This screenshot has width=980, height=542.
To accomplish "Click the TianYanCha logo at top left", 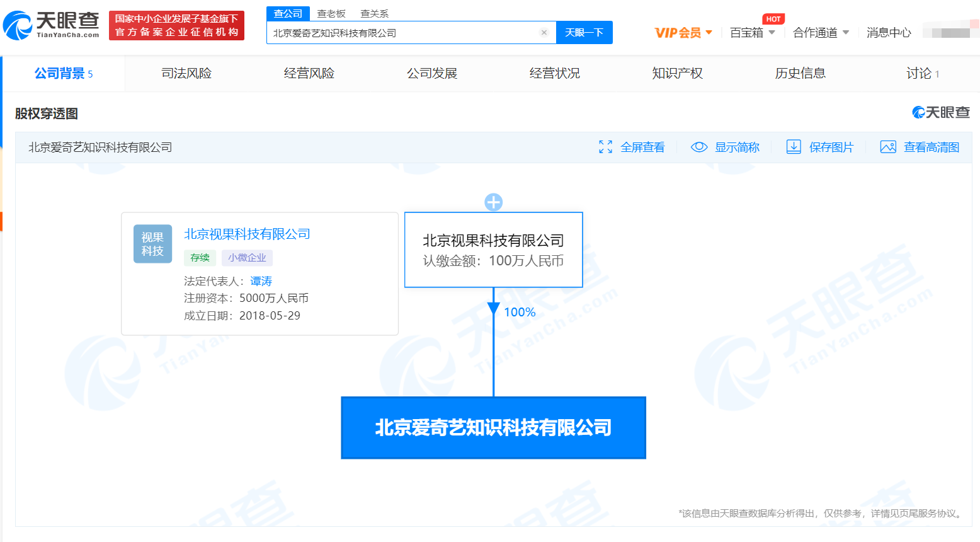I will 52,25.
